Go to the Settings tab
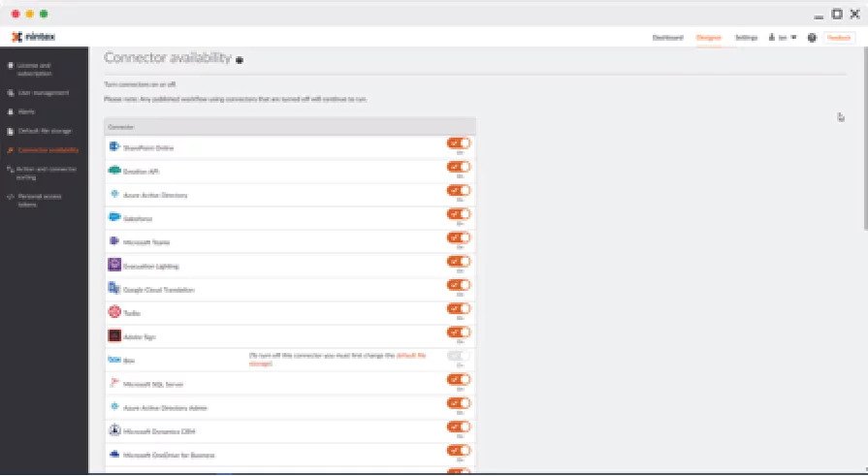This screenshot has width=868, height=476. pyautogui.click(x=746, y=38)
